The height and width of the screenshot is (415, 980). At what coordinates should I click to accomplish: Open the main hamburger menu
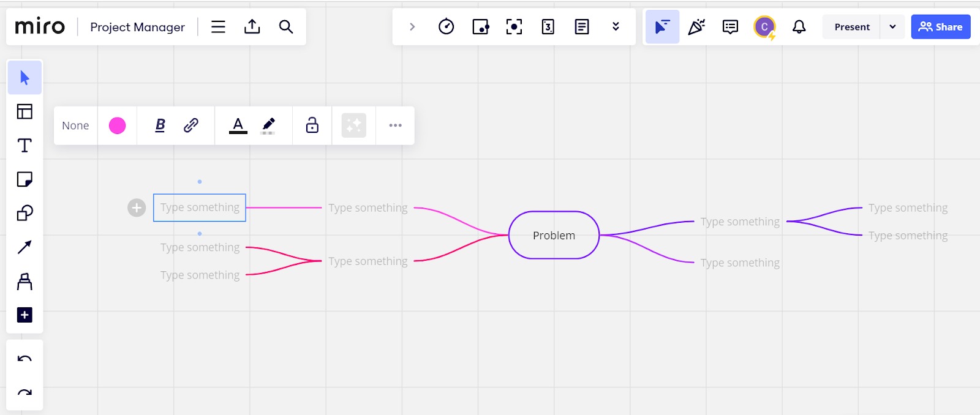[218, 27]
